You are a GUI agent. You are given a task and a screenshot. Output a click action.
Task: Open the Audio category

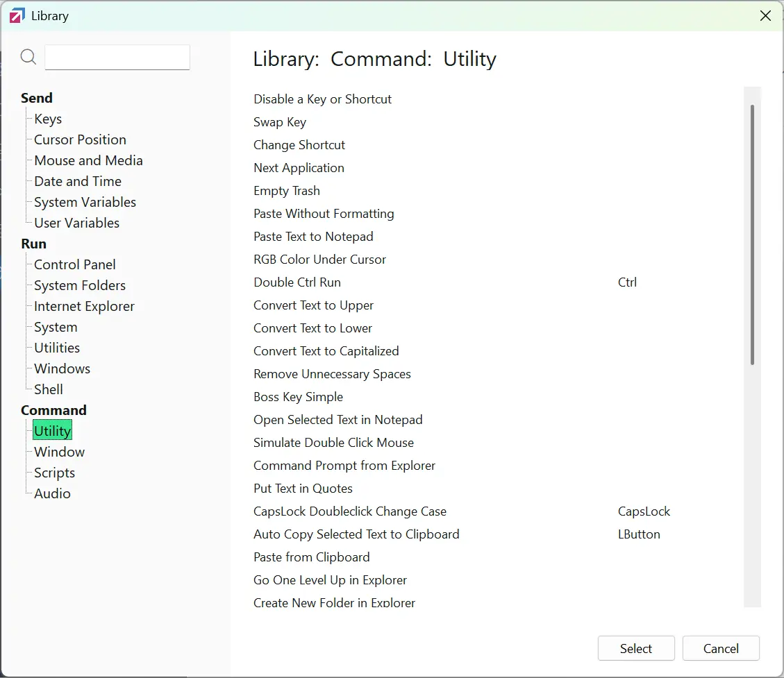[52, 493]
